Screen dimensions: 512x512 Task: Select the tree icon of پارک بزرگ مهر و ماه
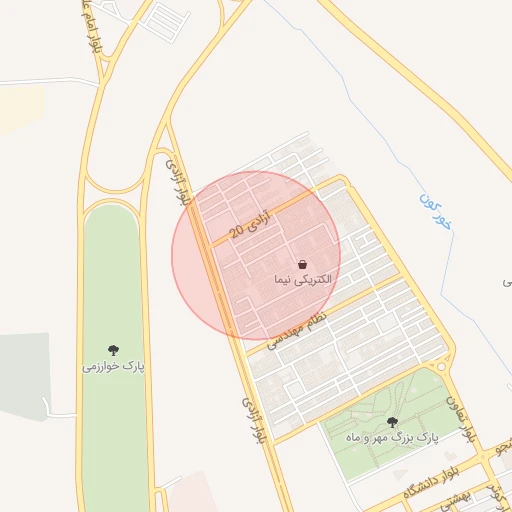392,422
